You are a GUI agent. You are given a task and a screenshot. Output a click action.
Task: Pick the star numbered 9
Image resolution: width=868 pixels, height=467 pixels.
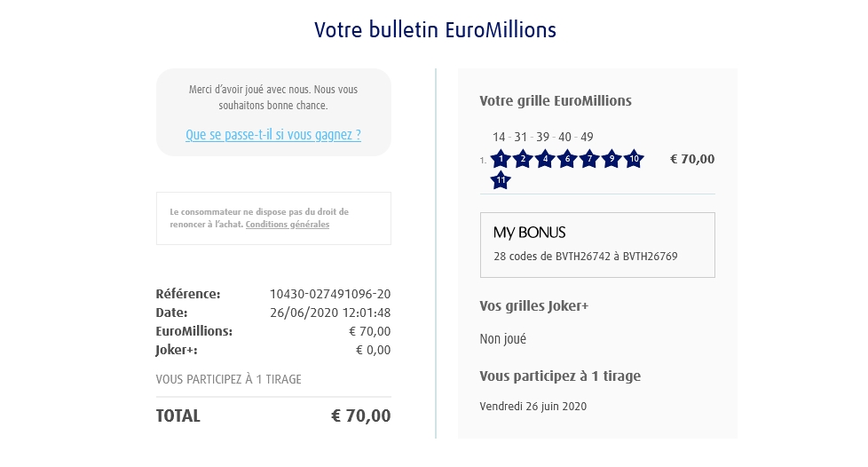point(612,160)
